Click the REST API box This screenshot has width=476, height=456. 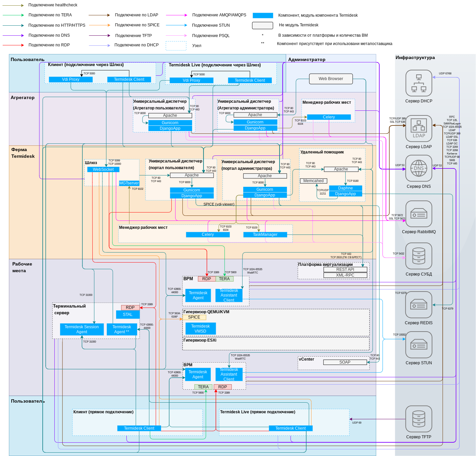point(345,270)
